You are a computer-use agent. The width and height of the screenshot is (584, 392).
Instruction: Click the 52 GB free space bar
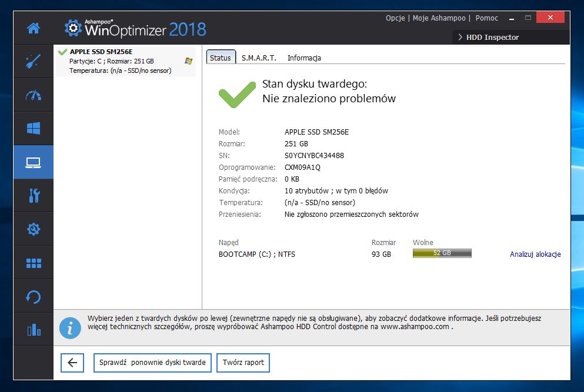442,253
